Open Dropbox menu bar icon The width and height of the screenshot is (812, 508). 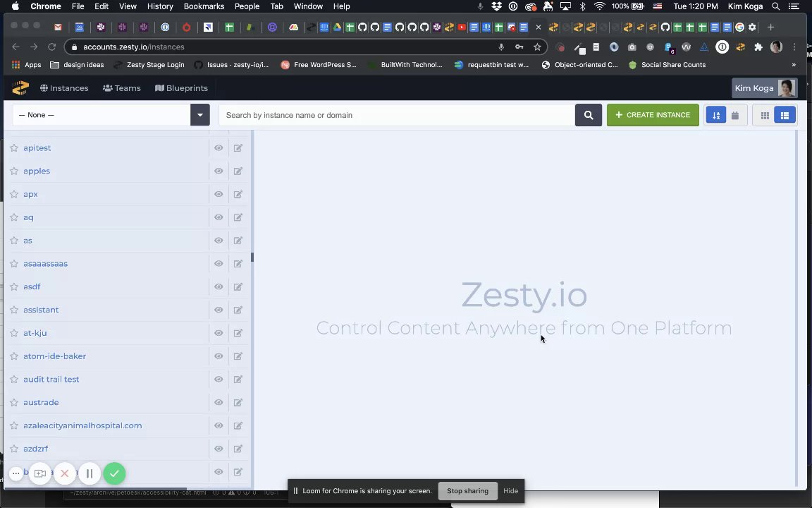pos(497,6)
